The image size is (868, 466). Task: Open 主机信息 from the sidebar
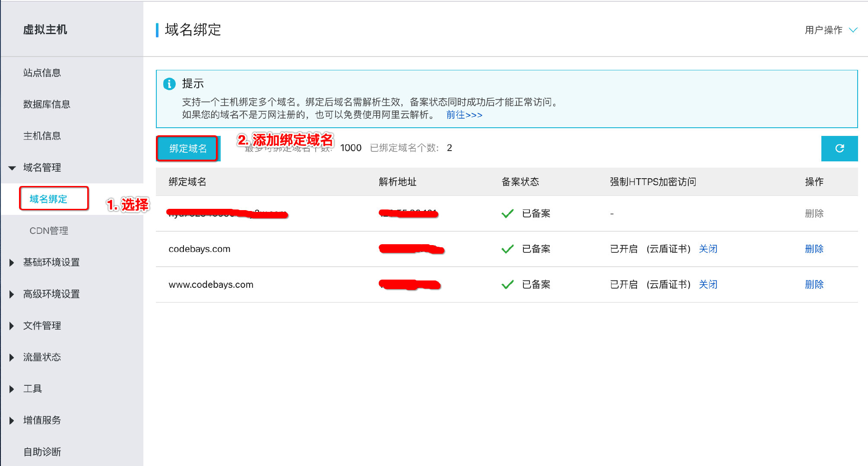pos(41,136)
